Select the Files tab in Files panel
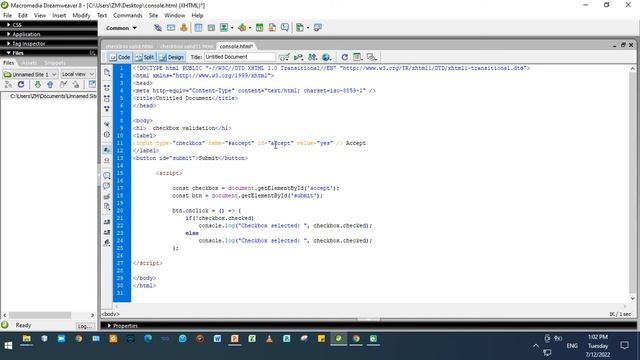 point(9,63)
